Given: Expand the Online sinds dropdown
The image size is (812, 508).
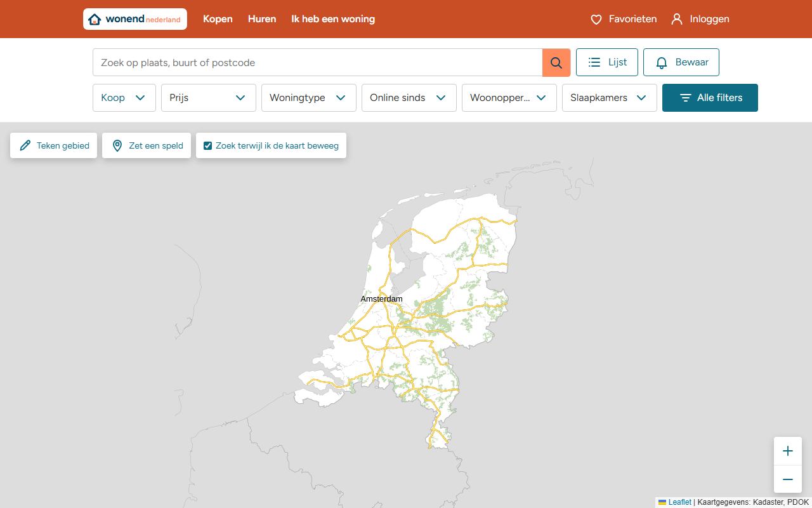Looking at the screenshot, I should (409, 98).
